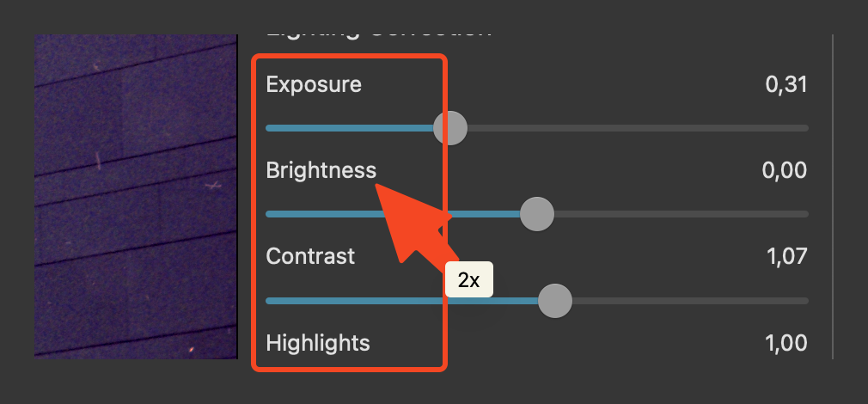
Task: Click the purple image preview
Action: coord(135,196)
